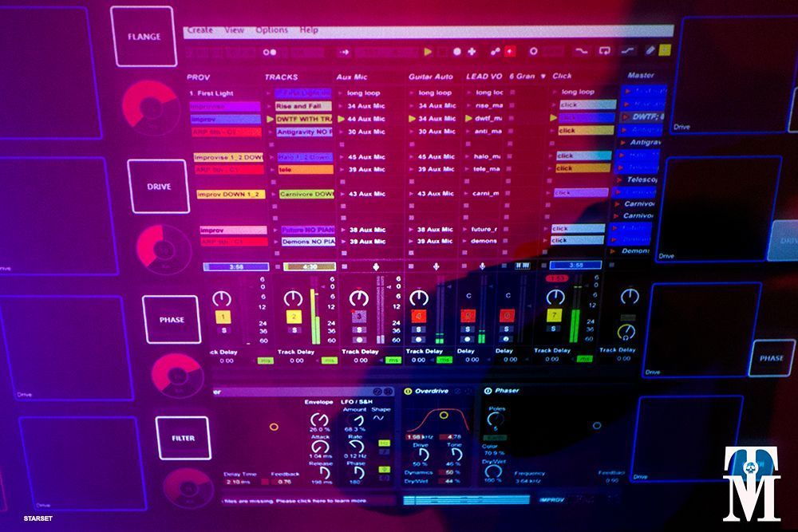Click the missing files status message link
The width and height of the screenshot is (798, 532).
tap(295, 501)
